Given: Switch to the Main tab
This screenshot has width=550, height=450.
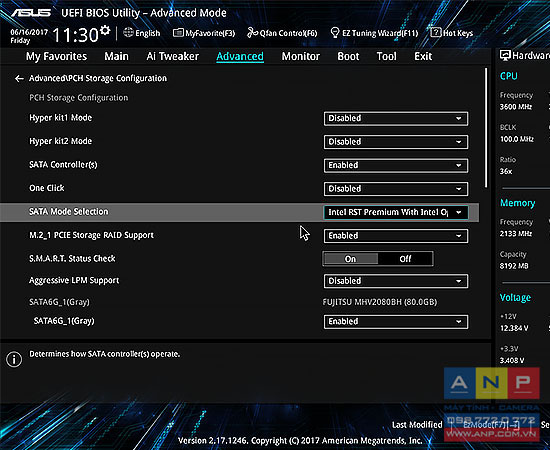Looking at the screenshot, I should 116,56.
